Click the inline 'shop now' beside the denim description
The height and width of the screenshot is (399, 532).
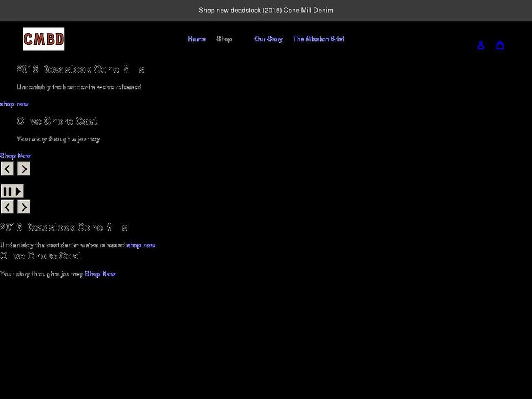(x=141, y=245)
